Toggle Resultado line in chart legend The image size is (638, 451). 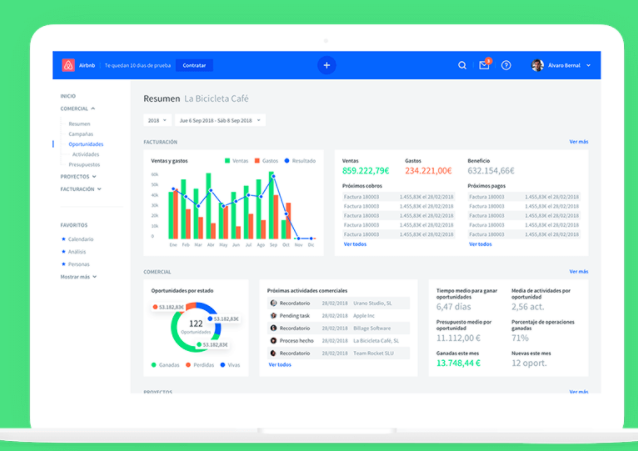[x=297, y=160]
